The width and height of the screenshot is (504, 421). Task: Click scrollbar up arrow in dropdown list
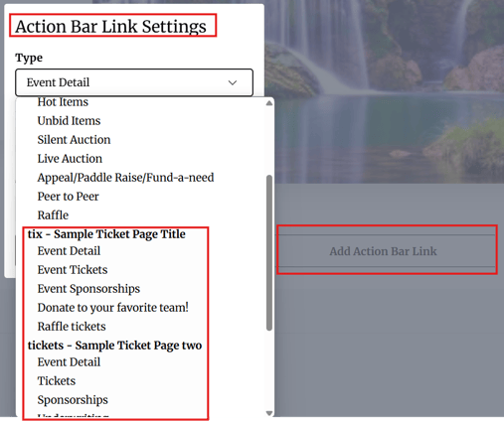[x=269, y=103]
